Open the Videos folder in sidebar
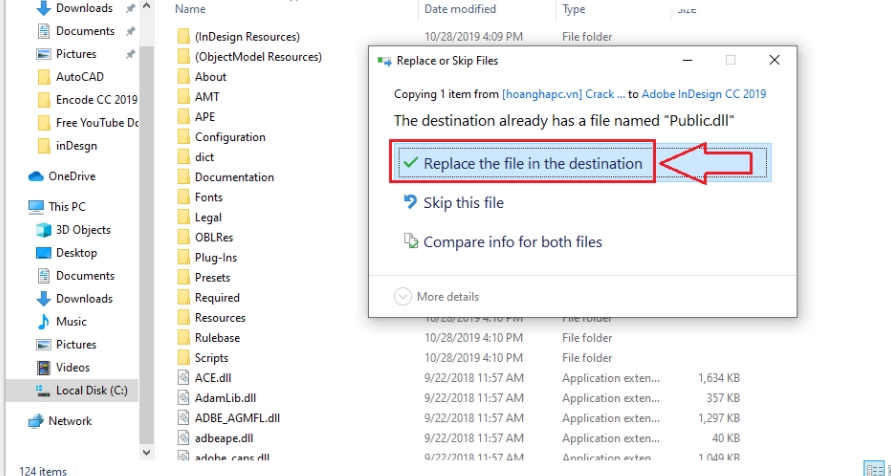891x476 pixels. click(x=72, y=367)
